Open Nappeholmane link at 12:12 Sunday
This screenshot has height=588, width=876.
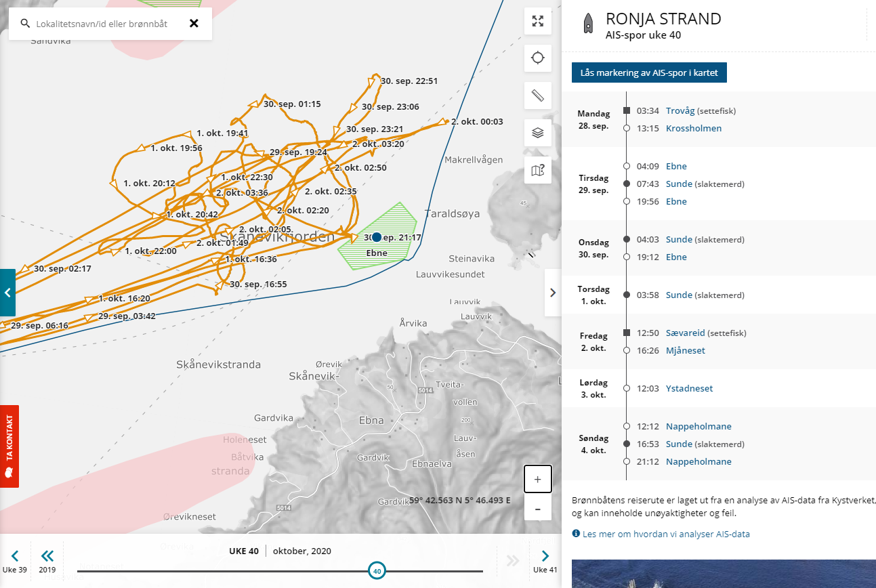click(698, 426)
